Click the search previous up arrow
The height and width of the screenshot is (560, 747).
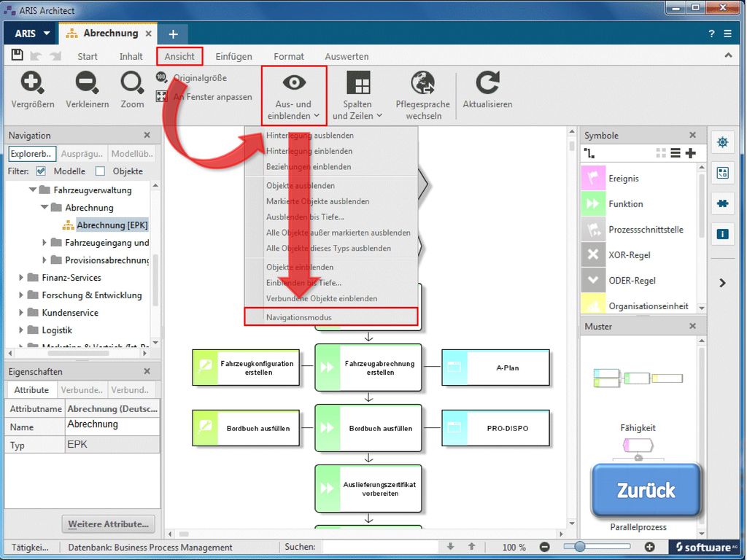tap(472, 547)
